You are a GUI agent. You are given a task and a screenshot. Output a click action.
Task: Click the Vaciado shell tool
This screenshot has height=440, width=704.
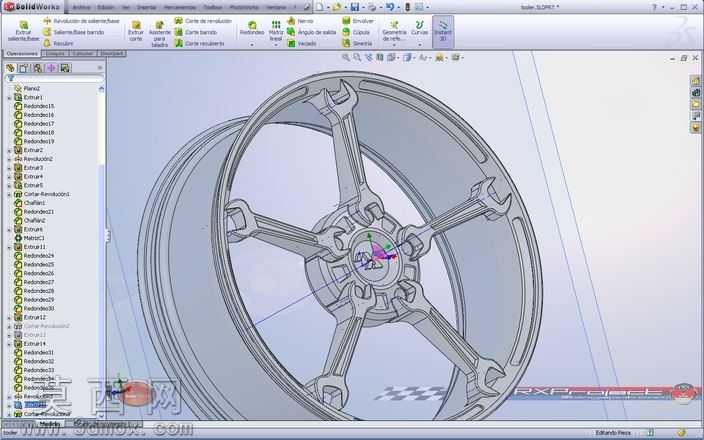pos(302,44)
